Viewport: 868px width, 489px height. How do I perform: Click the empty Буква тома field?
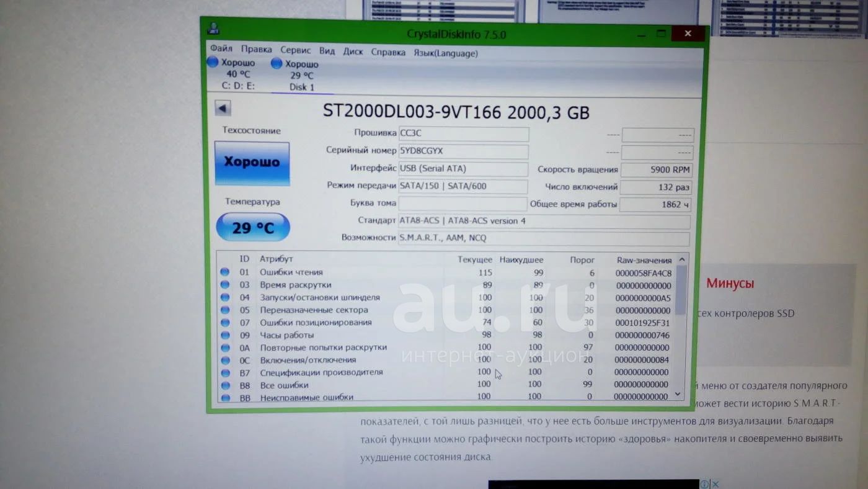tap(463, 204)
